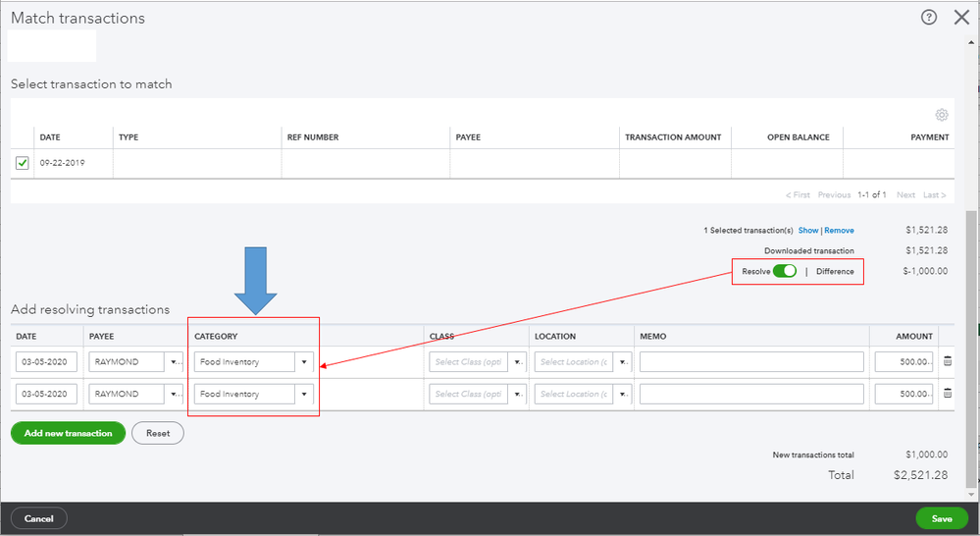Open second row Select Location dropdown
The width and height of the screenshot is (980, 536).
[623, 394]
